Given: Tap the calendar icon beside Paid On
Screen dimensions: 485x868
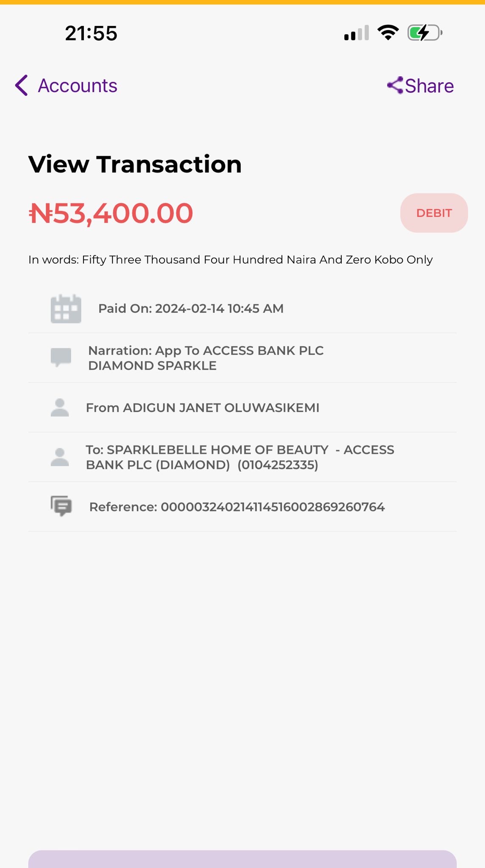Looking at the screenshot, I should 66,309.
